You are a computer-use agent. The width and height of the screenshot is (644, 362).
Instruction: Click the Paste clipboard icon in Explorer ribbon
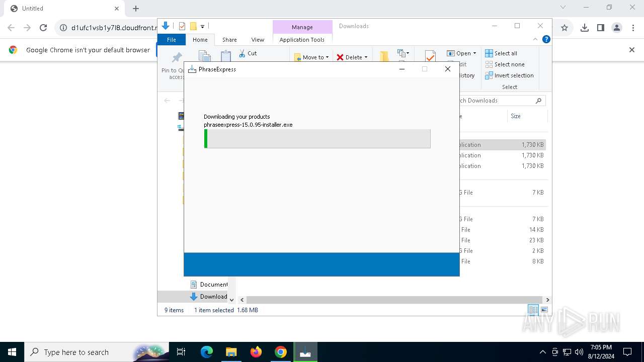pos(226,56)
